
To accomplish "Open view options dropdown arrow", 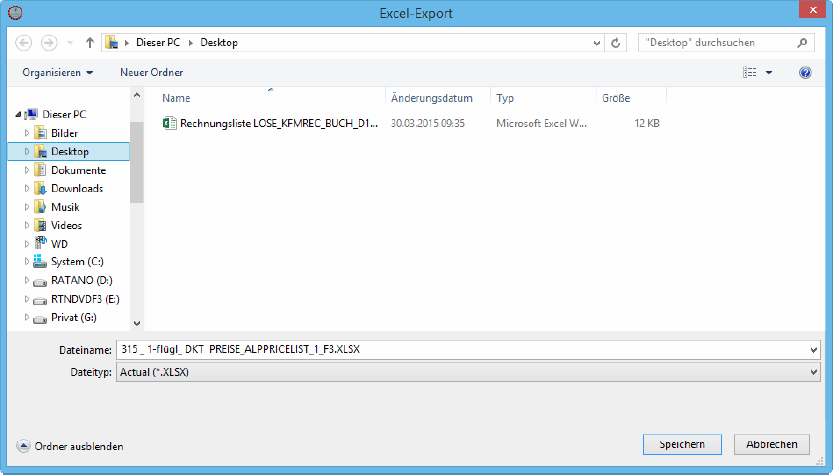I will point(769,72).
